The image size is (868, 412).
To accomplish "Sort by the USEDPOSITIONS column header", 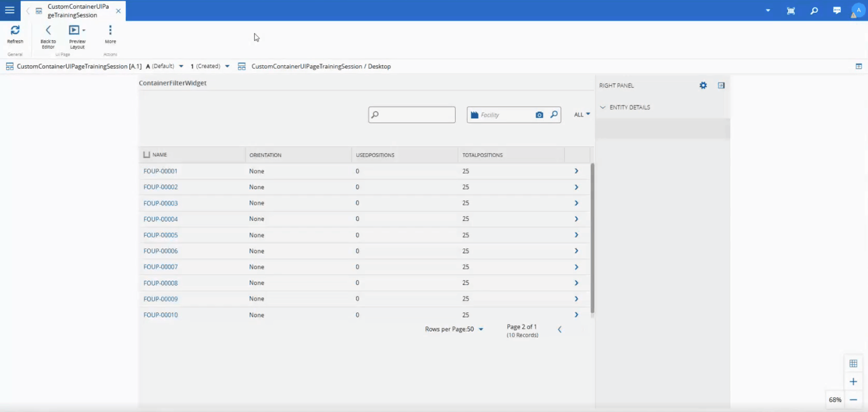I will pos(375,155).
